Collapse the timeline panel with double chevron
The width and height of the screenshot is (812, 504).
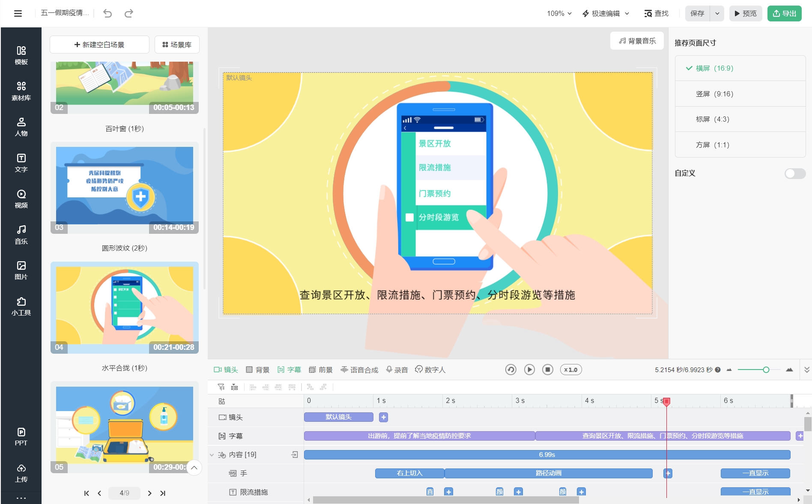coord(806,370)
